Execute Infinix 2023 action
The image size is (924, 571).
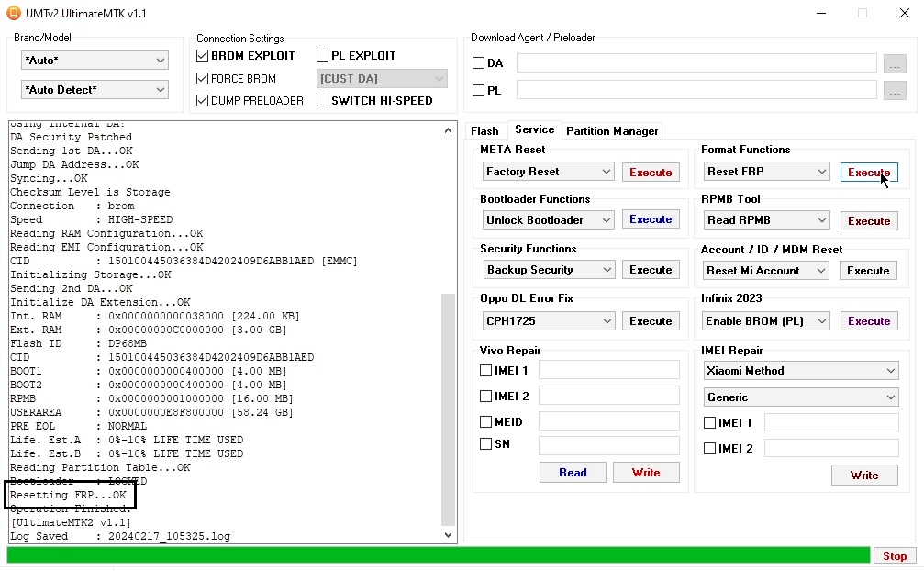(869, 321)
